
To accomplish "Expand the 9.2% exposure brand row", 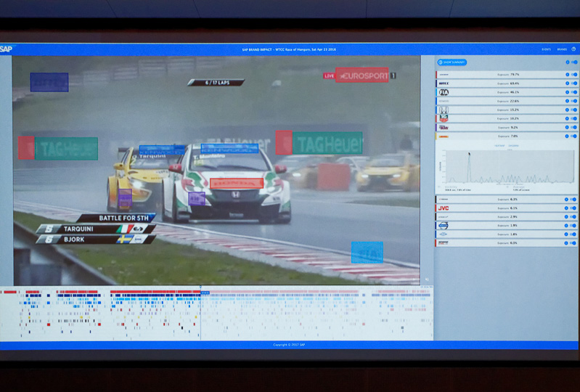I will [x=507, y=127].
